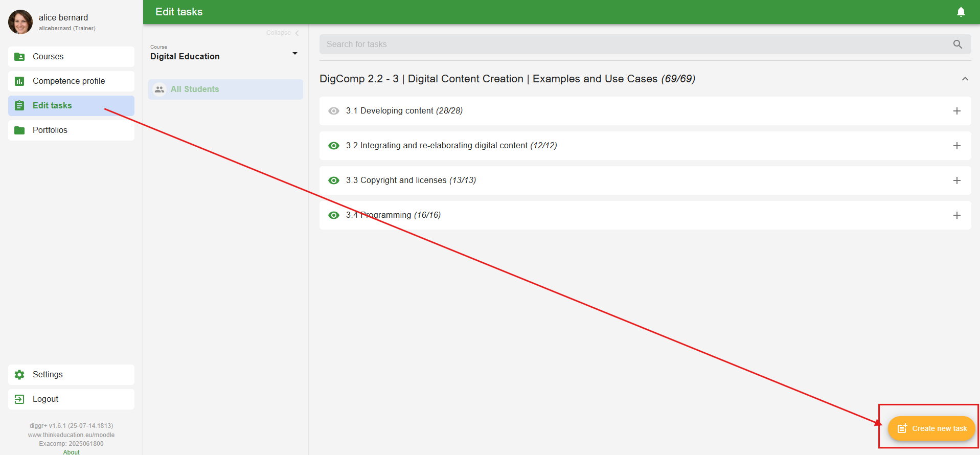
Task: Click the Logout exit icon
Action: coord(19,399)
